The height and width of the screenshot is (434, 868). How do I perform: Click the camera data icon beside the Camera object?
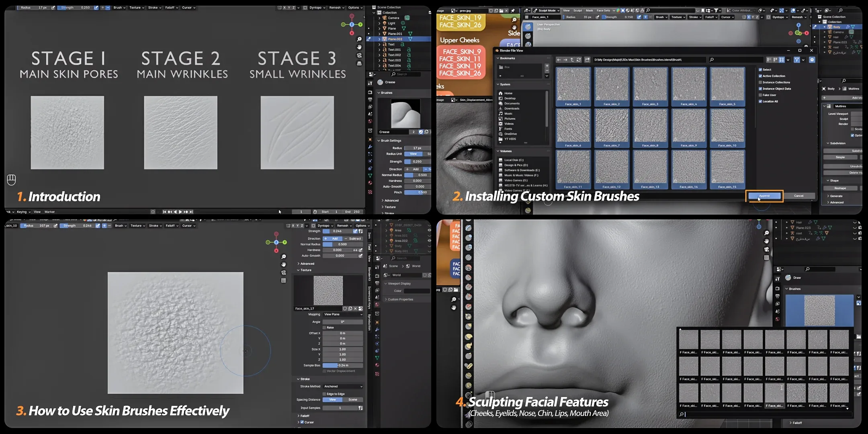pos(407,18)
